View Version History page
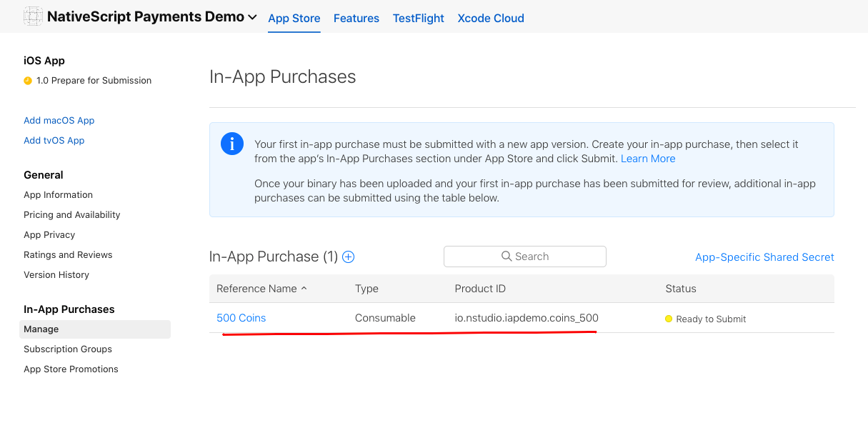 pos(56,275)
